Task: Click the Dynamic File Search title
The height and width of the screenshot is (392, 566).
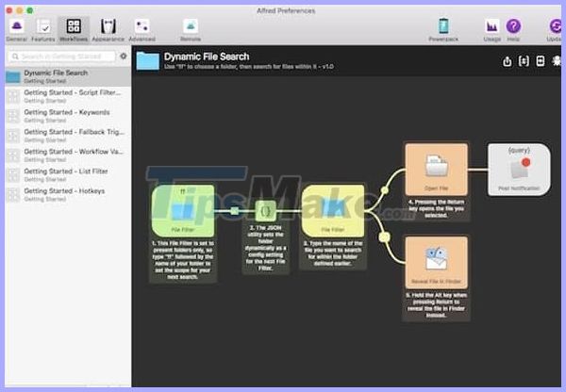Action: click(x=207, y=57)
